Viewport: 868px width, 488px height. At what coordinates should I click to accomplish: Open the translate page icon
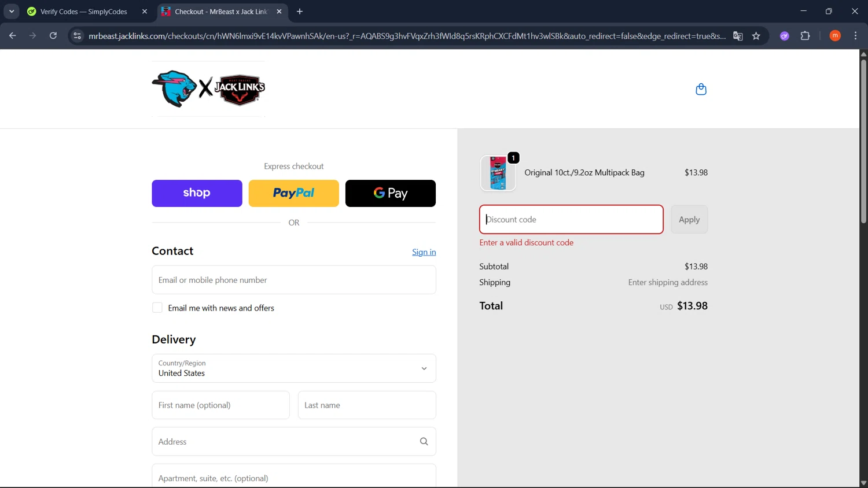738,36
